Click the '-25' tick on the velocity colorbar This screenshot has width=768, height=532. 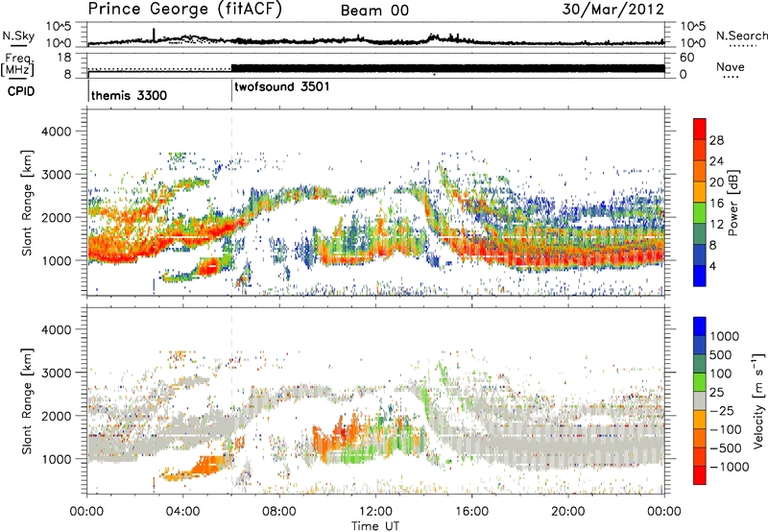pyautogui.click(x=722, y=410)
